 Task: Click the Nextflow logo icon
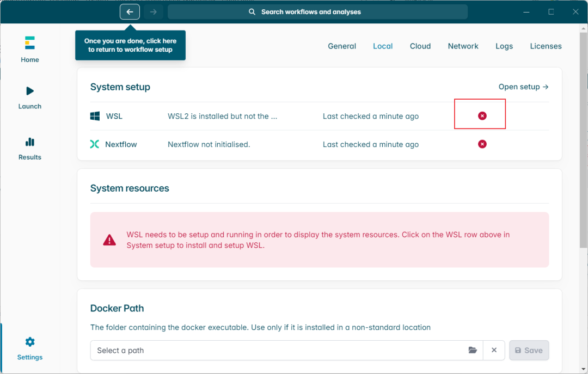(95, 144)
